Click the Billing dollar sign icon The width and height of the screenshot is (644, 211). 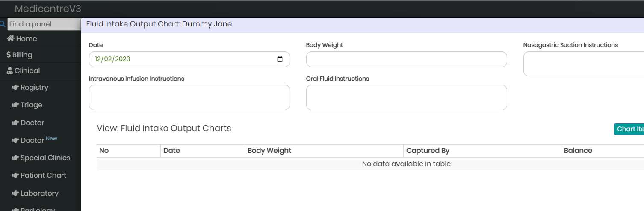point(9,55)
